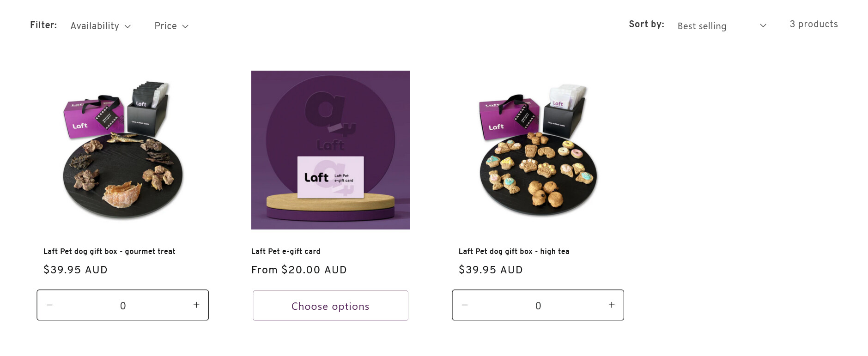Click Choose options for e-gift card
The width and height of the screenshot is (868, 356).
330,306
